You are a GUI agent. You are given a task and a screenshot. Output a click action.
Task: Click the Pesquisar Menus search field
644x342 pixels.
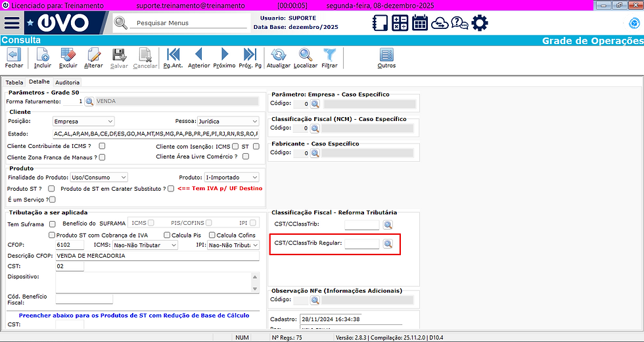pos(189,23)
